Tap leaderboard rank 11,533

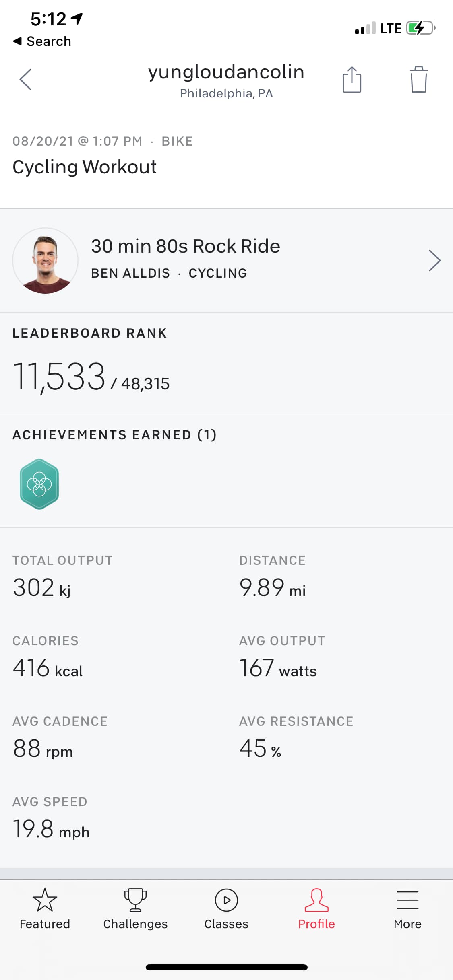[59, 377]
